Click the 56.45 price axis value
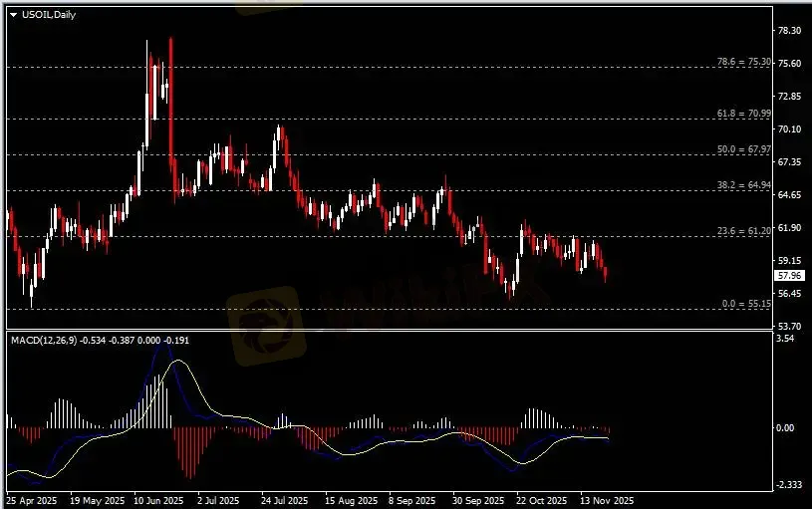The width and height of the screenshot is (812, 509). tap(789, 293)
